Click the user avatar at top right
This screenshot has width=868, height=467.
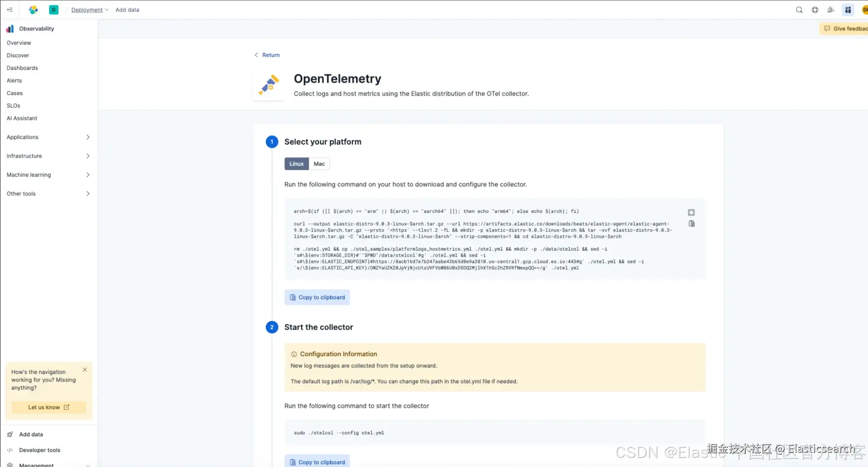point(865,10)
